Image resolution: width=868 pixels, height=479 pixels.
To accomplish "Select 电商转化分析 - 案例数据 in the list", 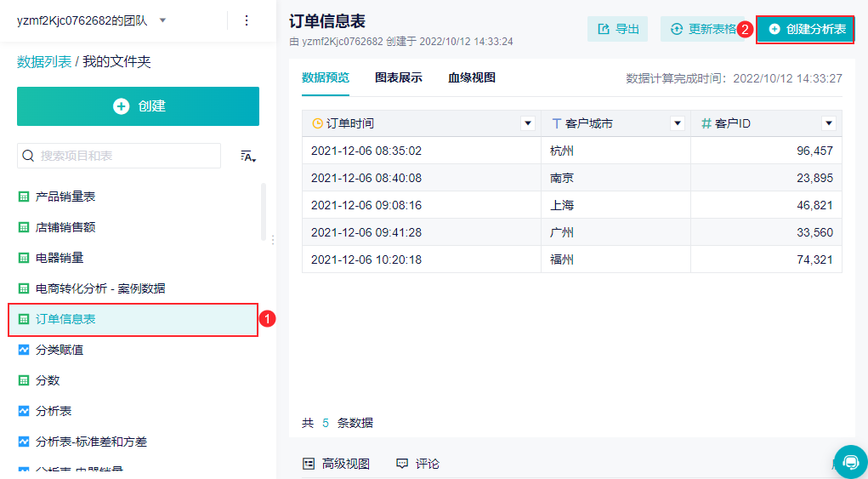I will pyautogui.click(x=100, y=288).
